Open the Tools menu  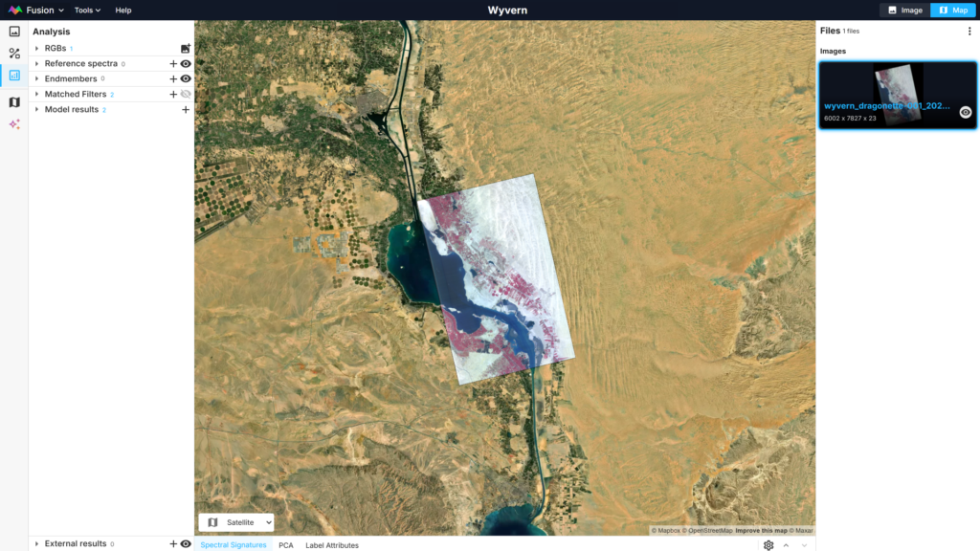86,10
